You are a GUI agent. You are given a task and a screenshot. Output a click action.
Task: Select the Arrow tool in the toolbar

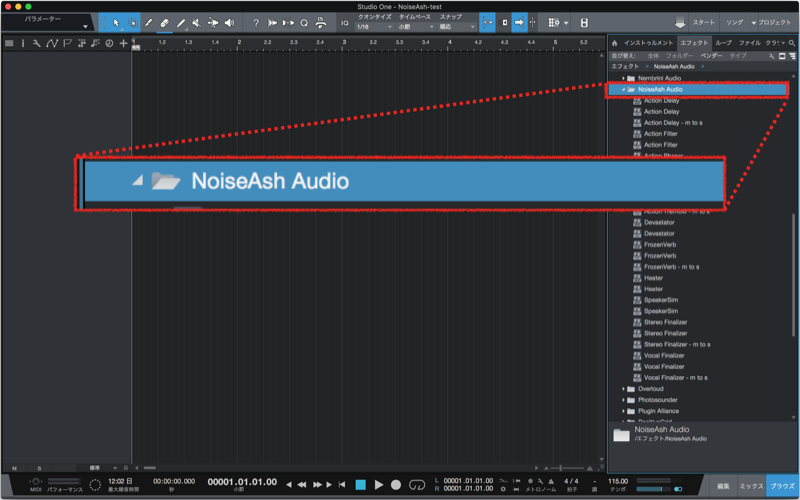coord(116,23)
